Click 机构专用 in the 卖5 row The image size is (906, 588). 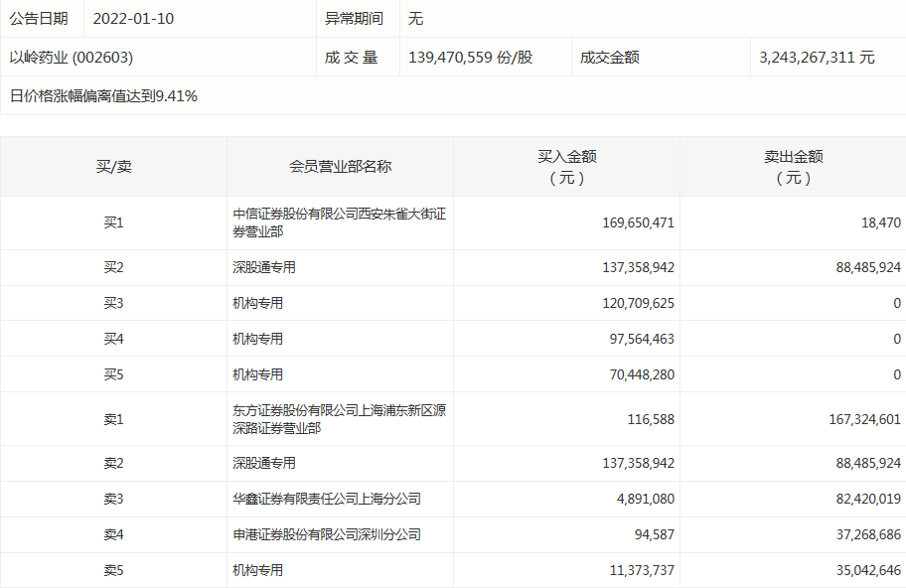258,570
